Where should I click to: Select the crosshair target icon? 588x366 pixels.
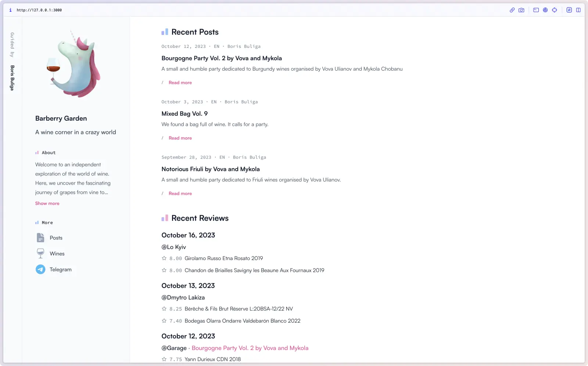[555, 10]
